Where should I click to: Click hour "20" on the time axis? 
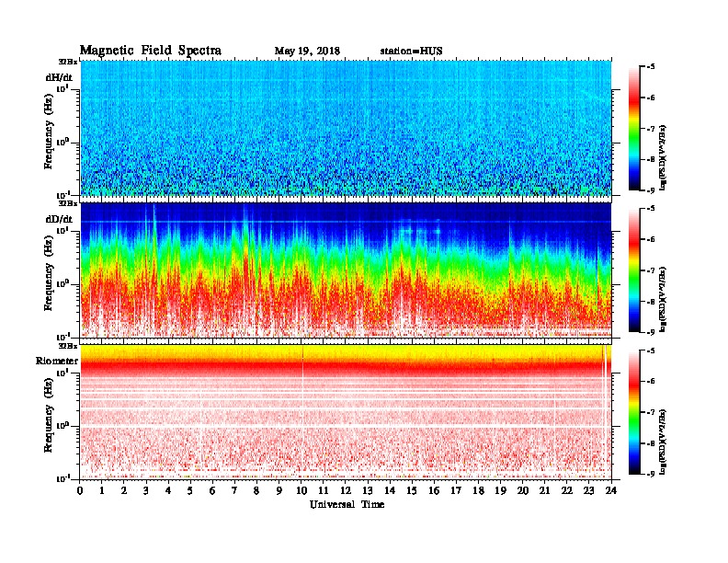coord(523,490)
